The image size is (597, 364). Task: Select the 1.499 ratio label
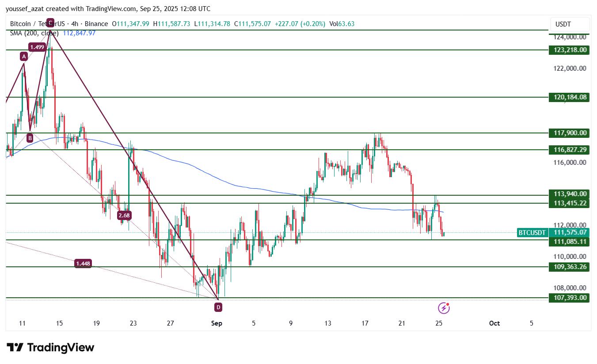[x=37, y=47]
